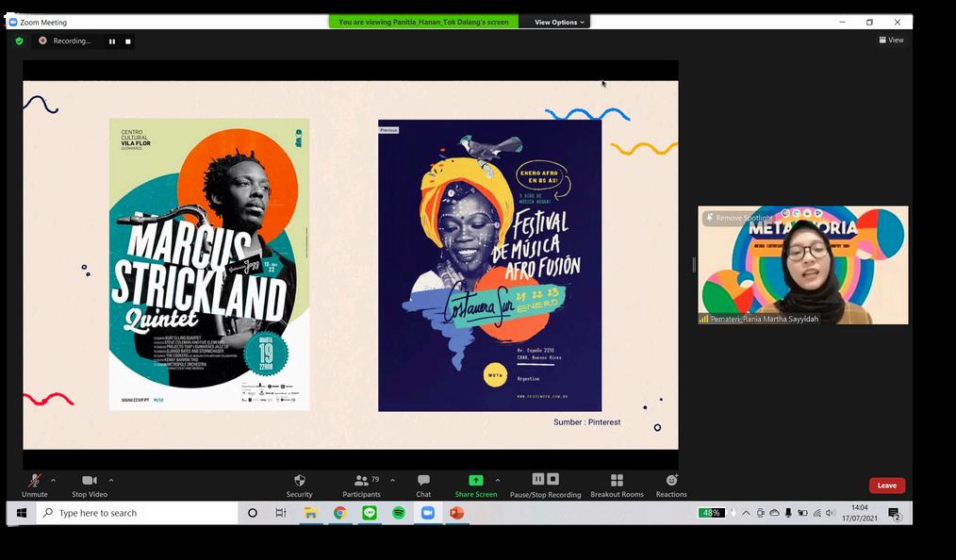Stop recording via top-left indicator button
The image size is (956, 560).
click(128, 41)
